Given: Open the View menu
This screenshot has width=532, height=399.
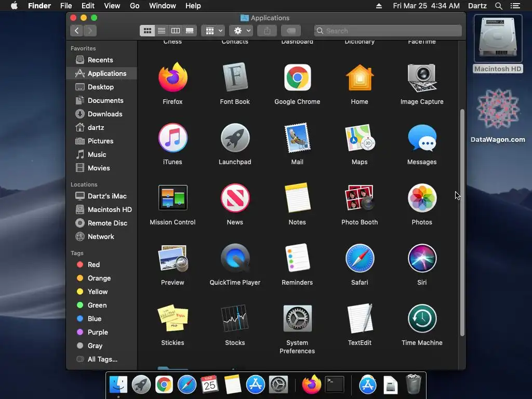Looking at the screenshot, I should (x=112, y=6).
